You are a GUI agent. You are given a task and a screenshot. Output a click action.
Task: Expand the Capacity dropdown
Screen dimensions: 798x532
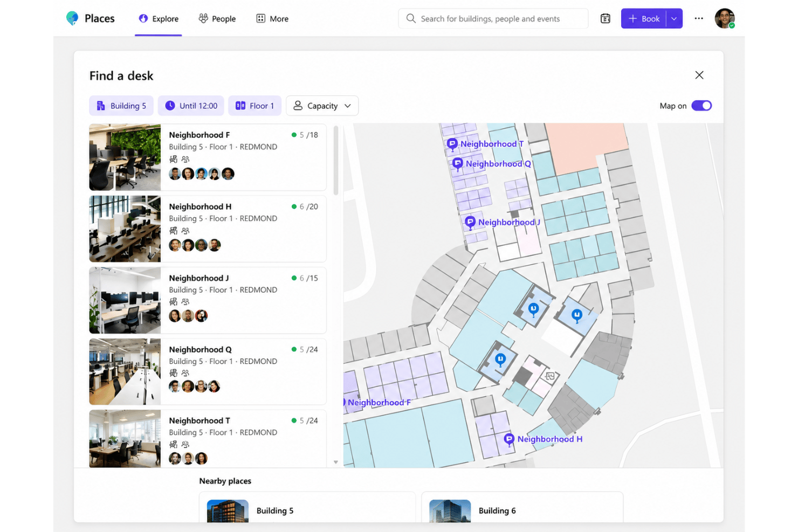322,106
